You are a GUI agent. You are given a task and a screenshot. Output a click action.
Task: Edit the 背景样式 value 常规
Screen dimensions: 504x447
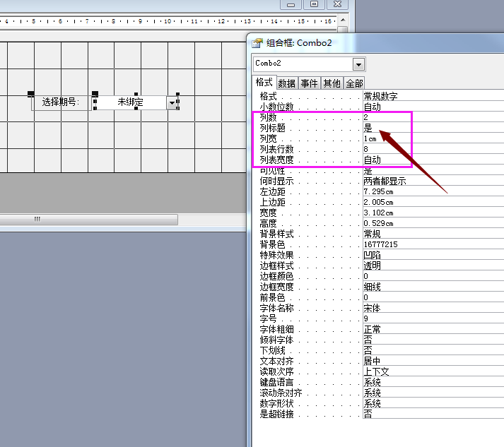coord(433,234)
